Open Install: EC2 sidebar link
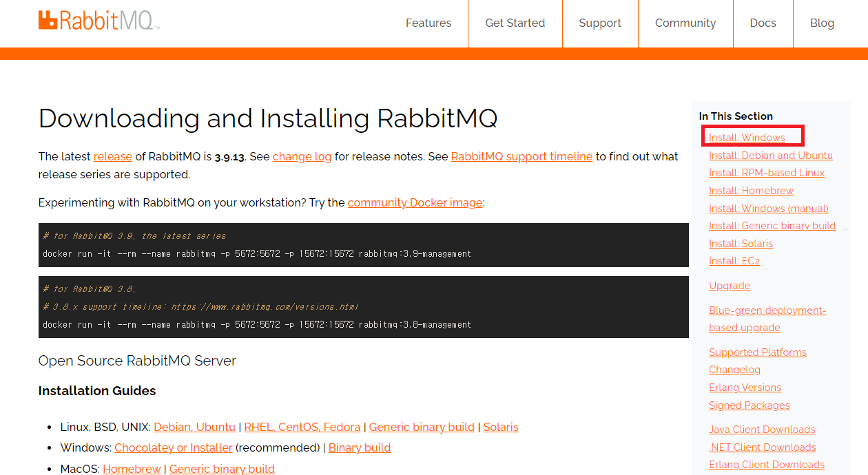 734,261
